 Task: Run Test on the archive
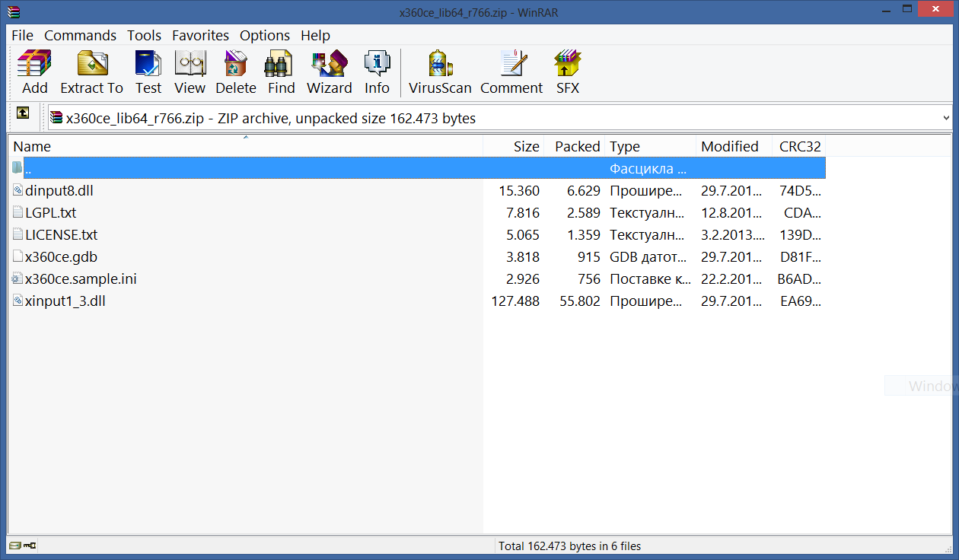(x=148, y=73)
